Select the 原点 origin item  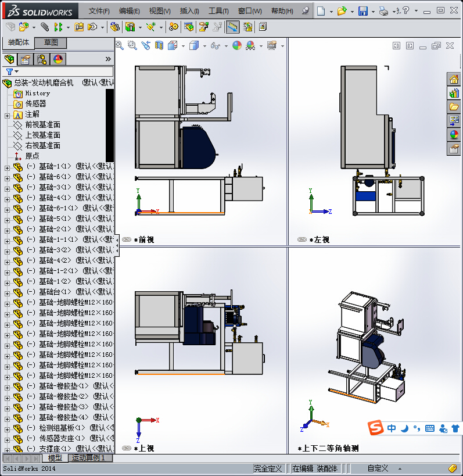click(x=32, y=156)
